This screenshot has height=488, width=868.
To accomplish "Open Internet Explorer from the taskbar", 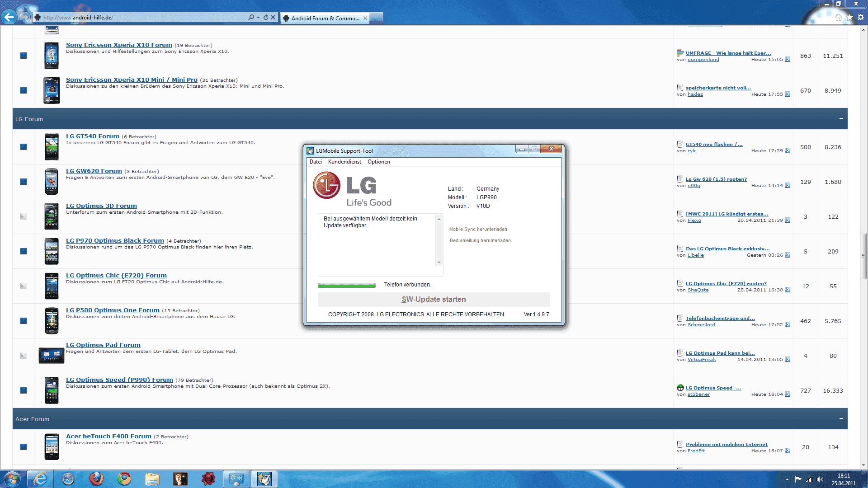I will pyautogui.click(x=40, y=479).
